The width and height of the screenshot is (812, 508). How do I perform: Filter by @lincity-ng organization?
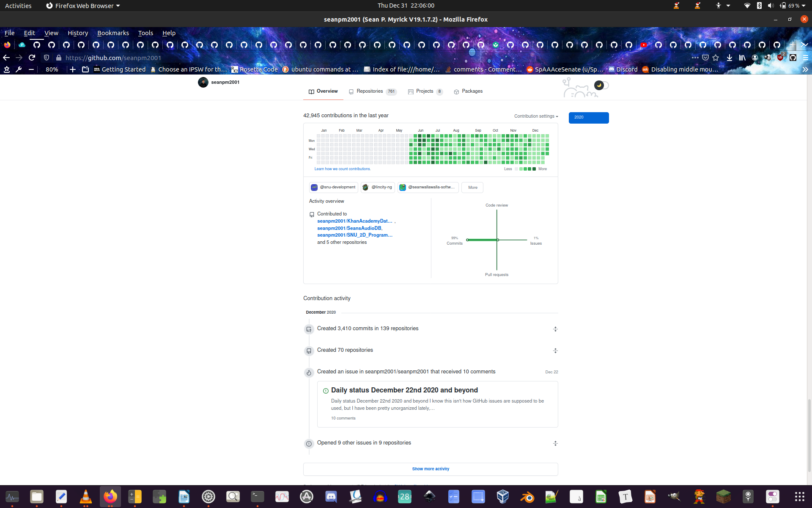pos(378,188)
